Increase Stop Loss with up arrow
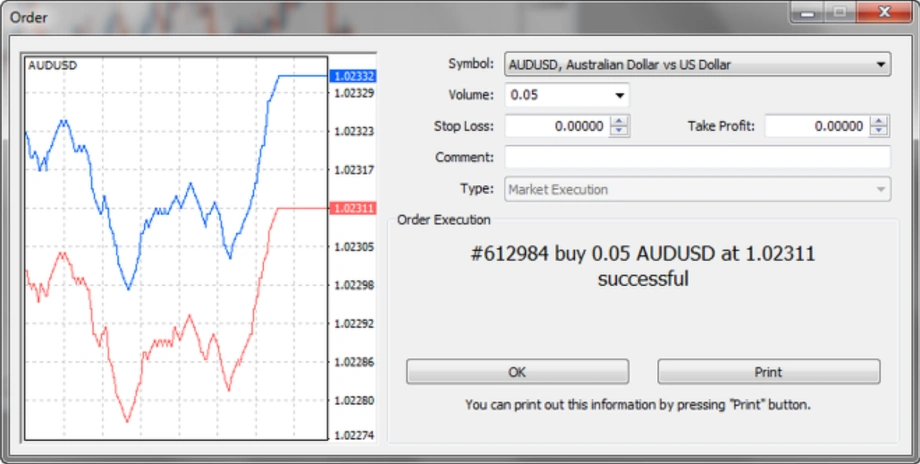920x464 pixels. point(620,121)
